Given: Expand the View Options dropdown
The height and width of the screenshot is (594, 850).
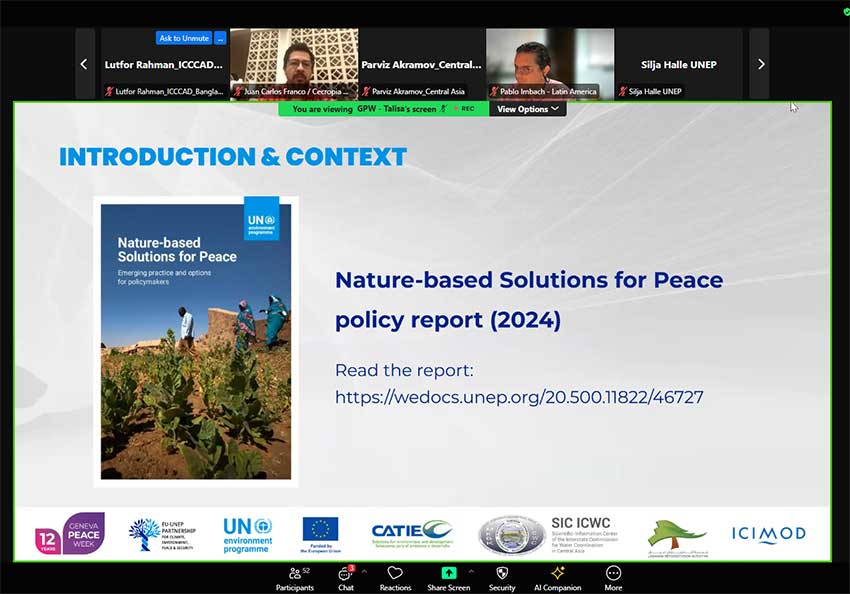Looking at the screenshot, I should click(x=528, y=109).
